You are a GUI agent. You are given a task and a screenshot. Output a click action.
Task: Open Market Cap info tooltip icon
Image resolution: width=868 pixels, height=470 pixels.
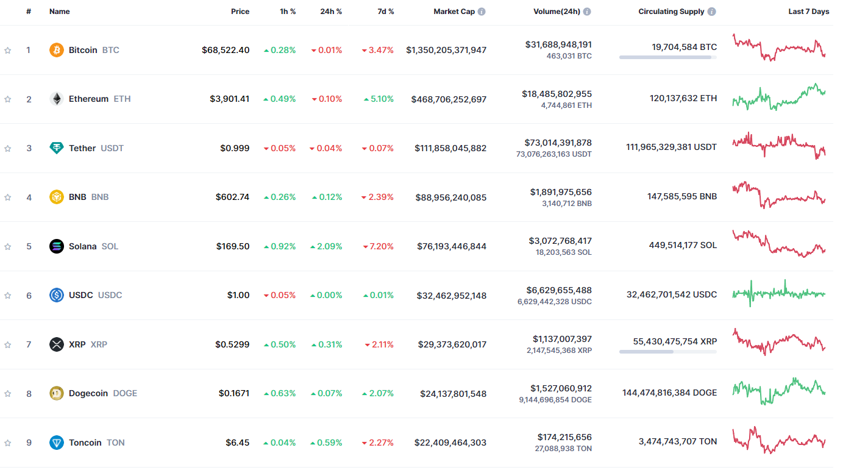tap(482, 12)
